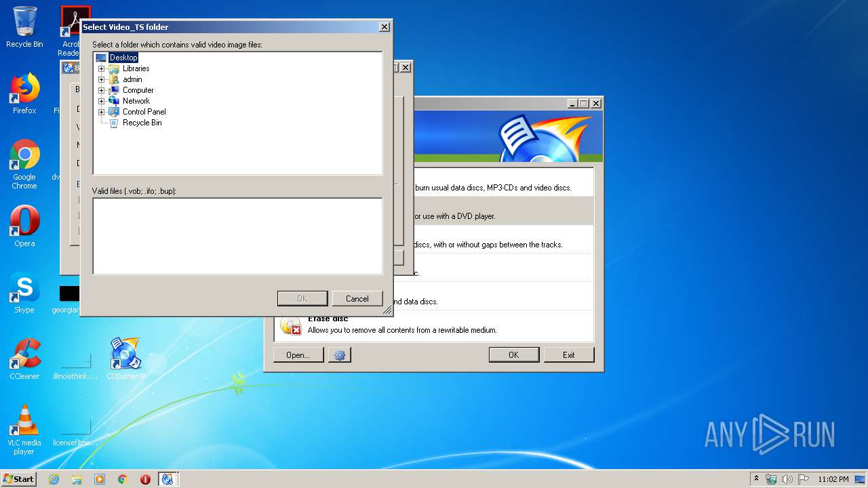Click OK in the CDBurnerXP start window
Image resolution: width=868 pixels, height=488 pixels.
coord(513,354)
